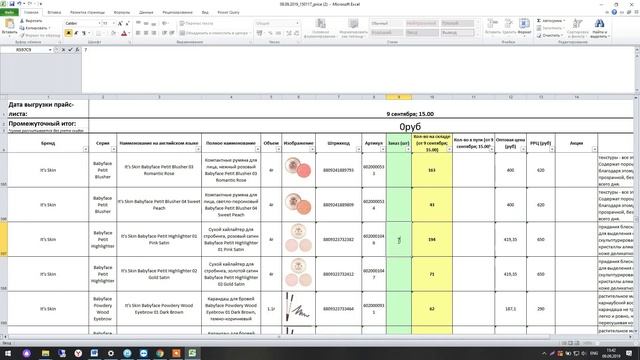Open filter dropdown on the Оптовая цена column

(523, 149)
